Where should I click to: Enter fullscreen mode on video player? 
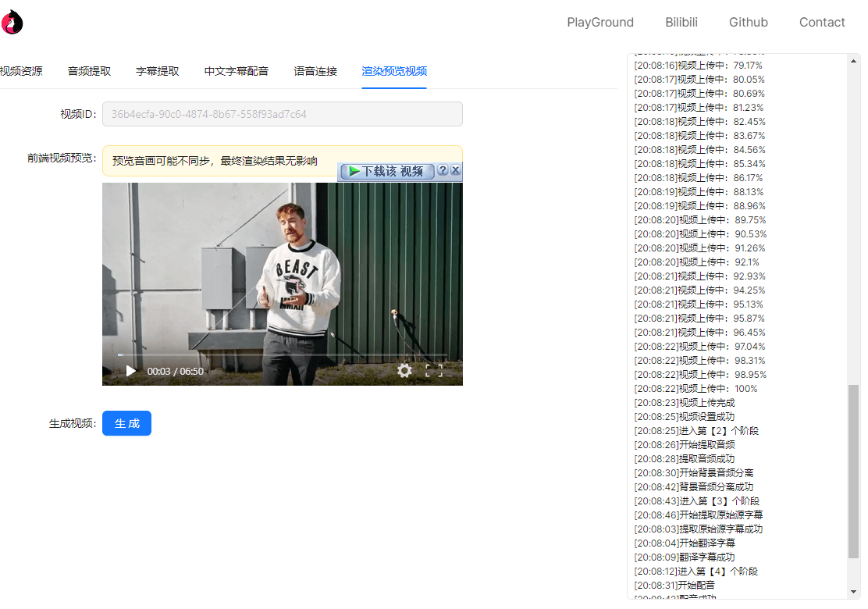click(x=434, y=371)
